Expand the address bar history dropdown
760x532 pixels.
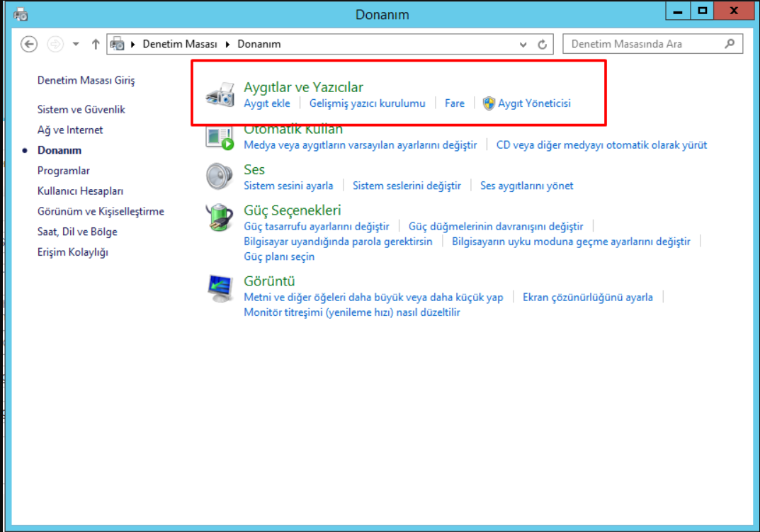pos(523,45)
